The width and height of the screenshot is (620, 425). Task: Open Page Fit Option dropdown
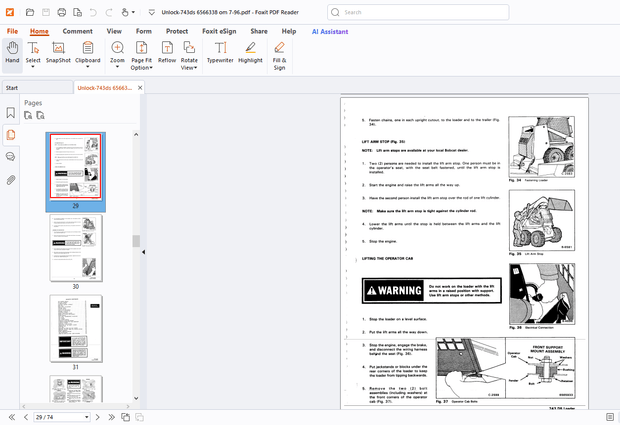142,56
